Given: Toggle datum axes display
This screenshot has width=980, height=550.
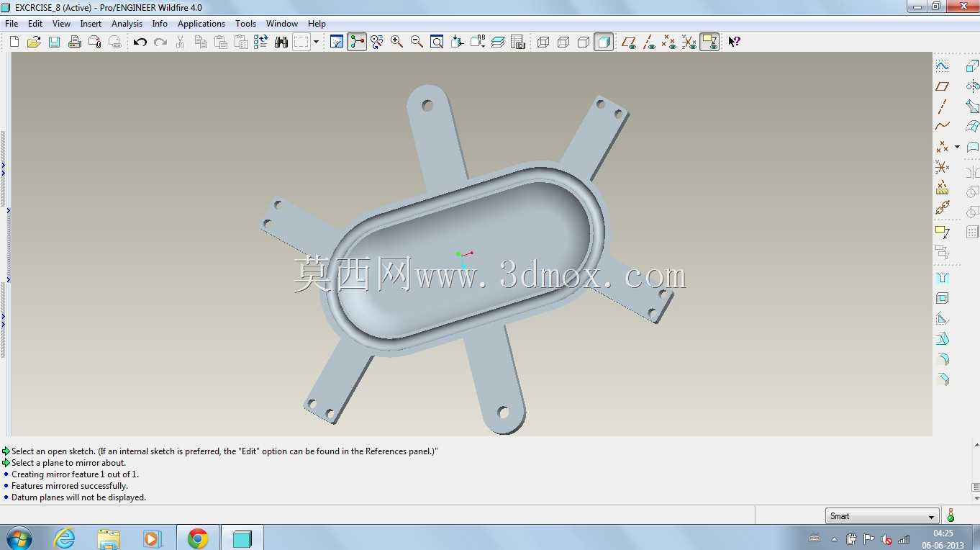Looking at the screenshot, I should (x=649, y=42).
